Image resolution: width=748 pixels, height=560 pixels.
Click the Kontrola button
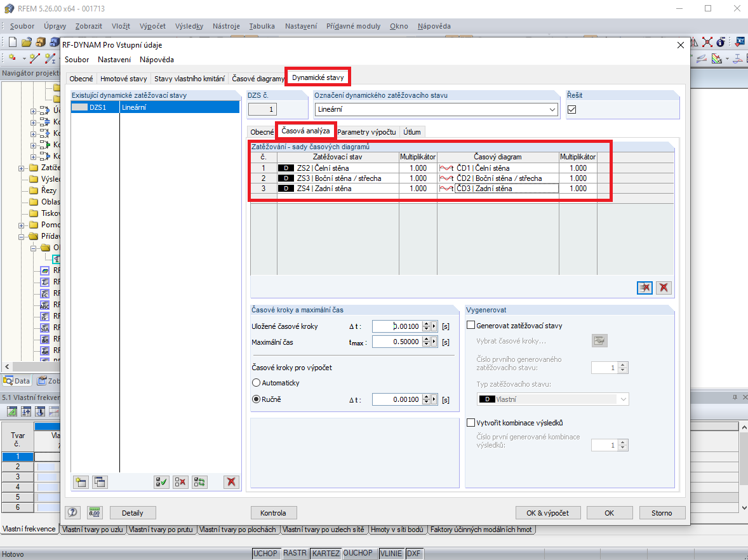click(x=273, y=513)
